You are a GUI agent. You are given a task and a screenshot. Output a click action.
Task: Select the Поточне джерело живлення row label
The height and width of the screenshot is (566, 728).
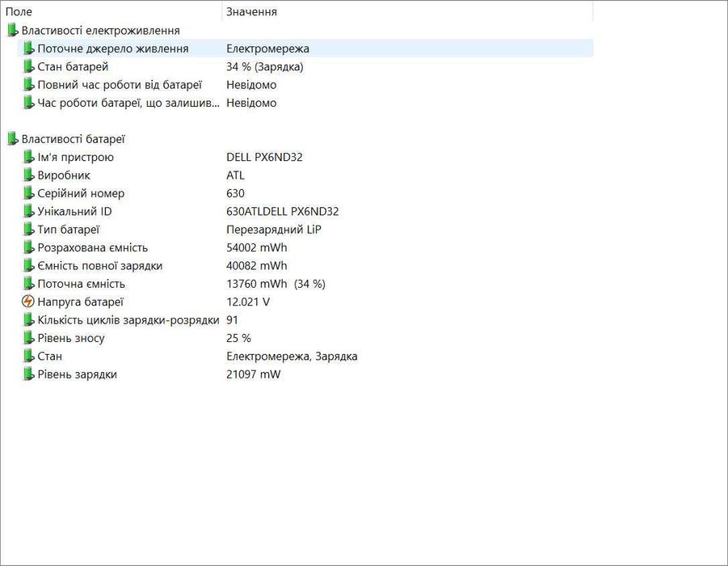[113, 49]
